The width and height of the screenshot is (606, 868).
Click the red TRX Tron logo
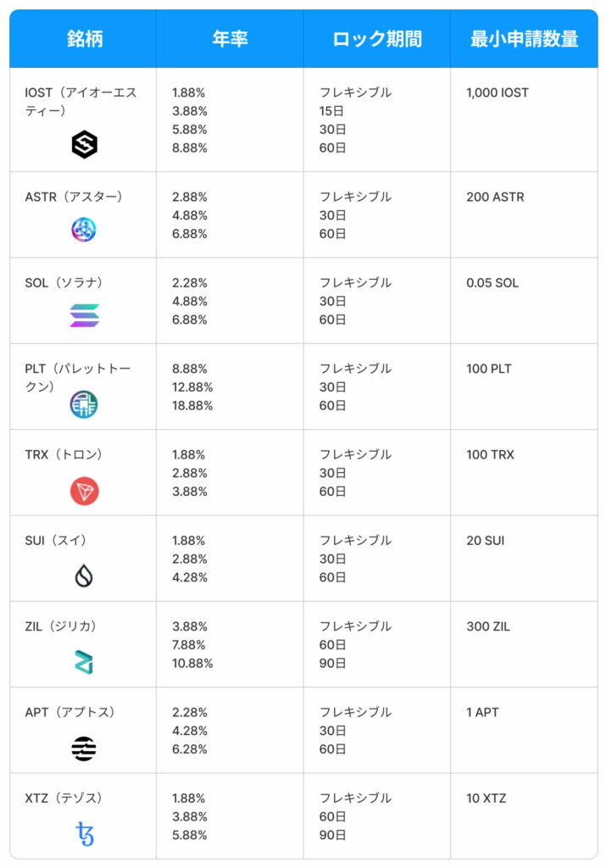[x=84, y=491]
